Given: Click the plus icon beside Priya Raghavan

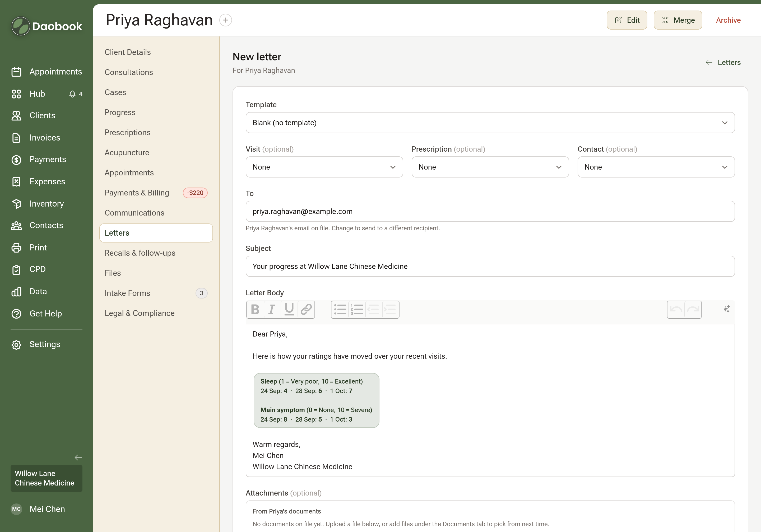Looking at the screenshot, I should tap(225, 20).
